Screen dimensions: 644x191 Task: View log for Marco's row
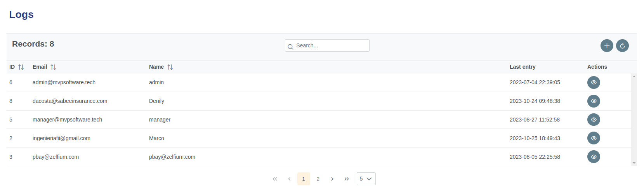594,138
